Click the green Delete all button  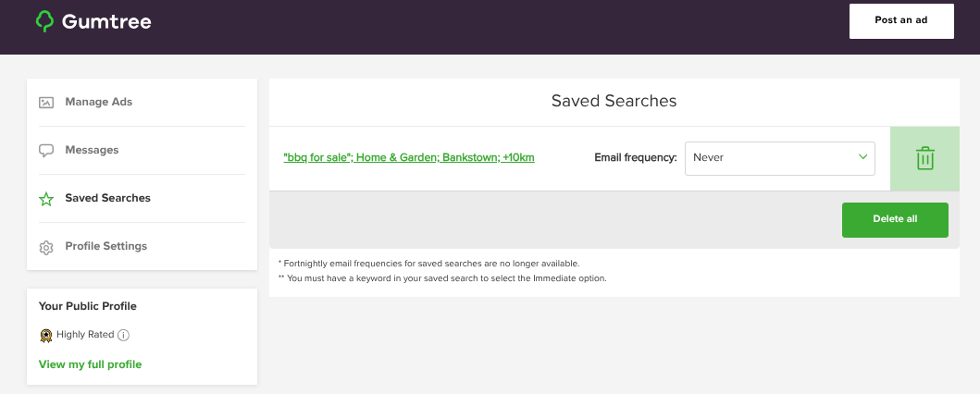click(895, 219)
